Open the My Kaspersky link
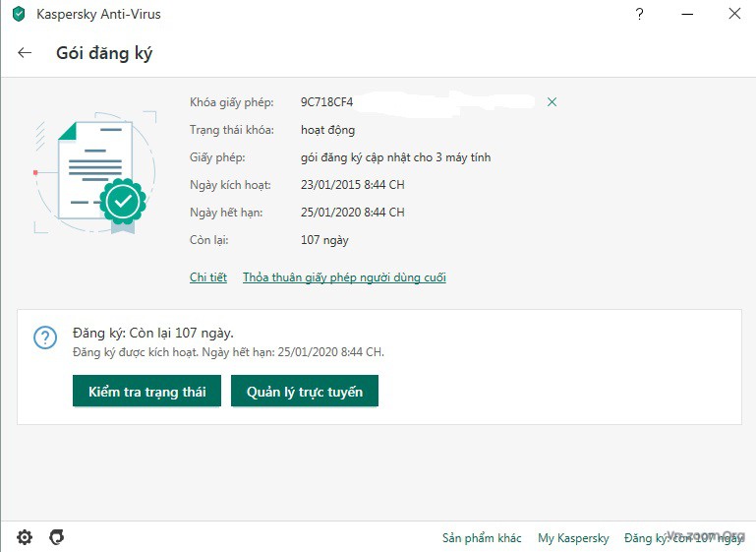Viewport: 756px width, 552px height. tap(573, 538)
